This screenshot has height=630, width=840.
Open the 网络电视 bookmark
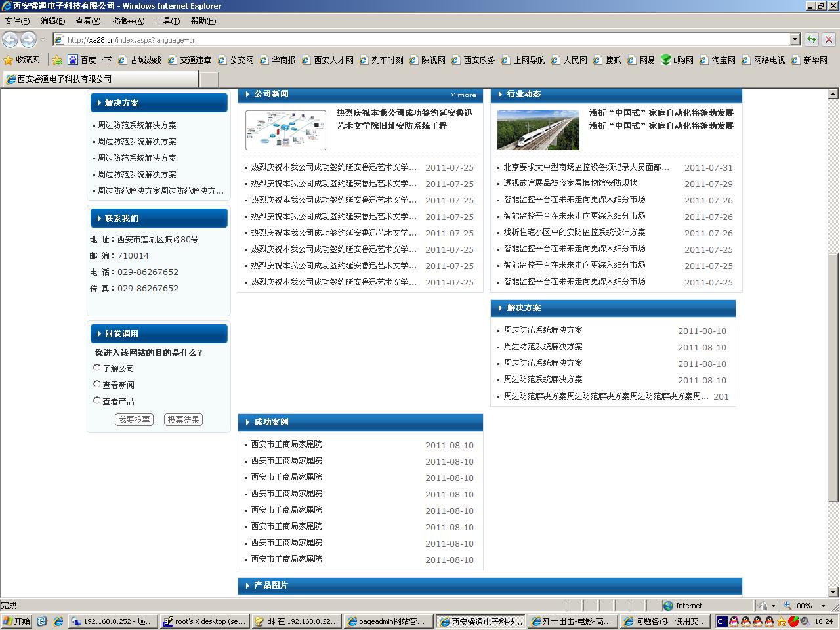tap(763, 60)
